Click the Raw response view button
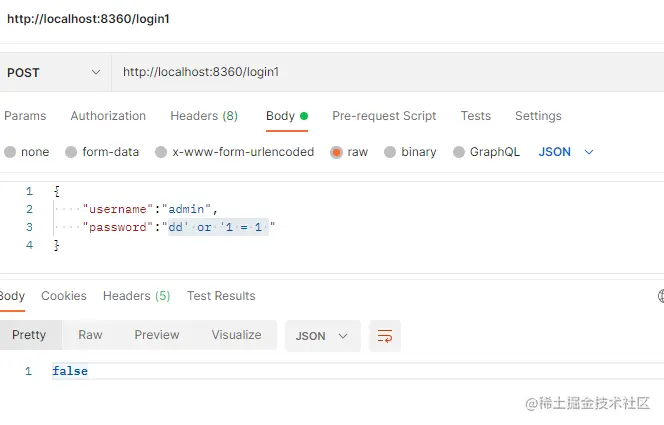Viewport: 664px width, 425px height. [x=90, y=335]
